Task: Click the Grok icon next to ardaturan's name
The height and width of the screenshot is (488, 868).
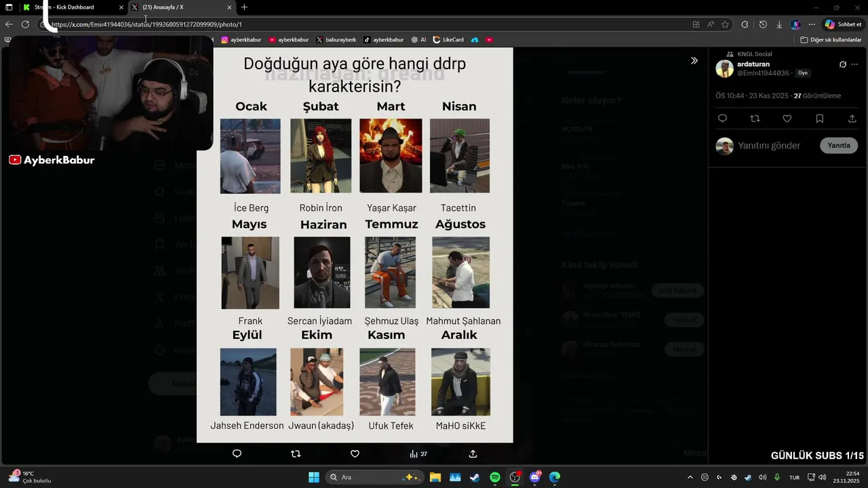Action: (843, 64)
